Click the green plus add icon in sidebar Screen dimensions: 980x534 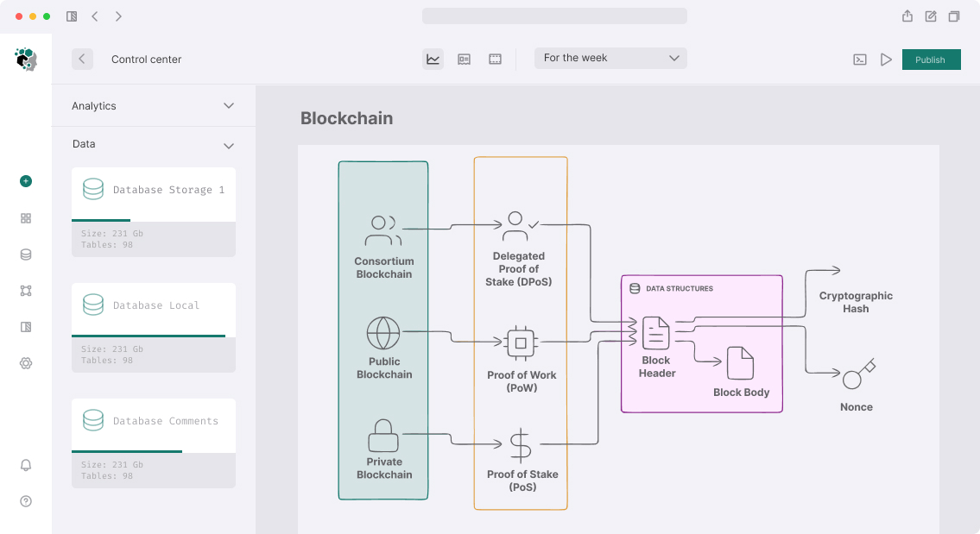[x=26, y=181]
